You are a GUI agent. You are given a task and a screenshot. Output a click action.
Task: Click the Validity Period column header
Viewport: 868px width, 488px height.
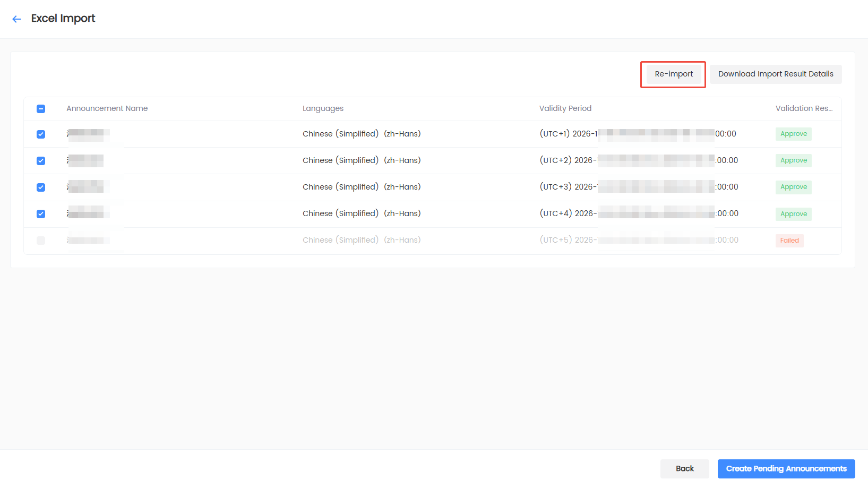click(x=565, y=108)
